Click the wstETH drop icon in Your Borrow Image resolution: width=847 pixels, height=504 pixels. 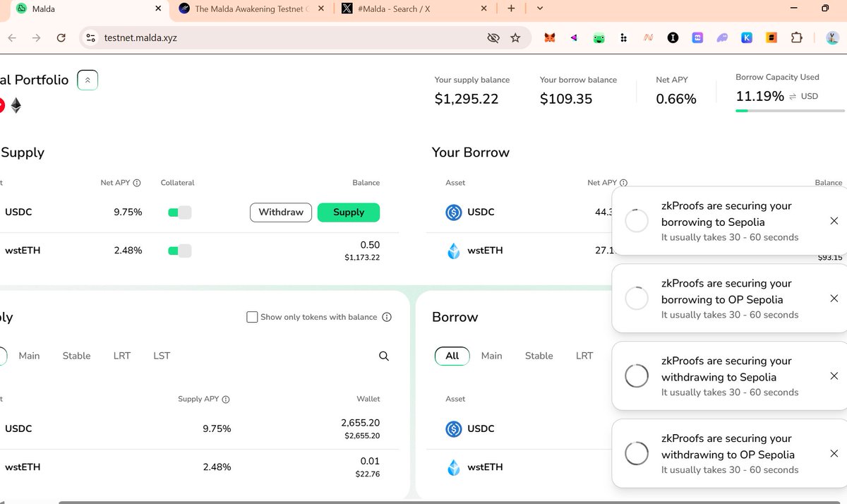coord(454,251)
